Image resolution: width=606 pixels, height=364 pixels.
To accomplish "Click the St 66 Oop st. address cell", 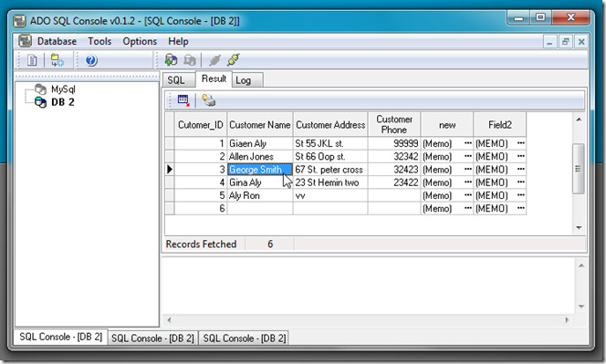I will coord(330,157).
